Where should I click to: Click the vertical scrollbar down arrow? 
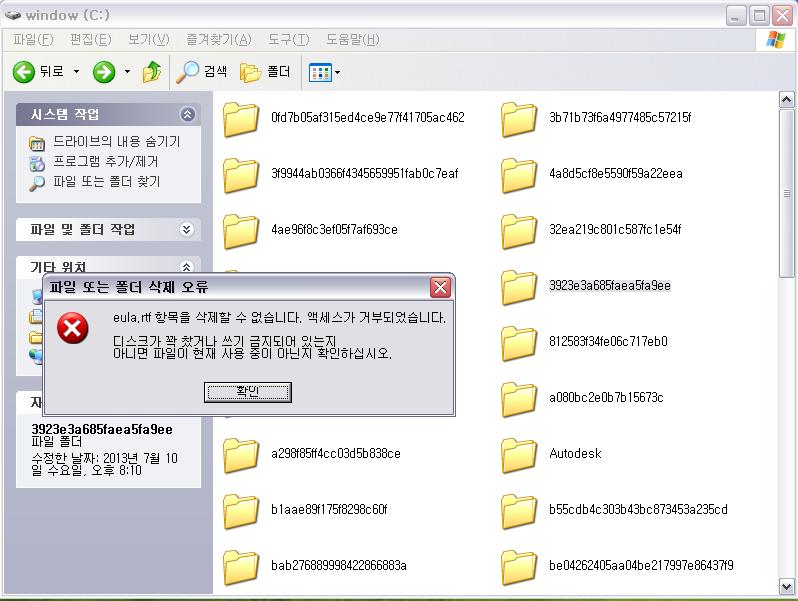[x=786, y=587]
